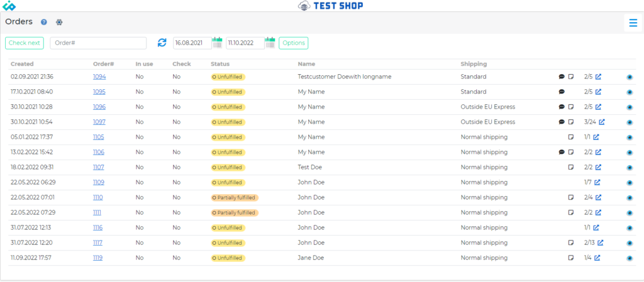Screen dimensions: 644x282
Task: Click the Check next button
Action: pos(25,43)
